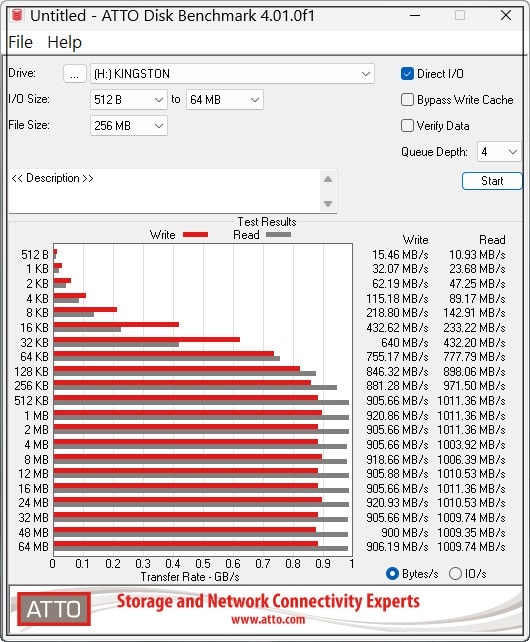The height and width of the screenshot is (642, 530).
Task: Click the gray Read legend swatch
Action: (279, 235)
